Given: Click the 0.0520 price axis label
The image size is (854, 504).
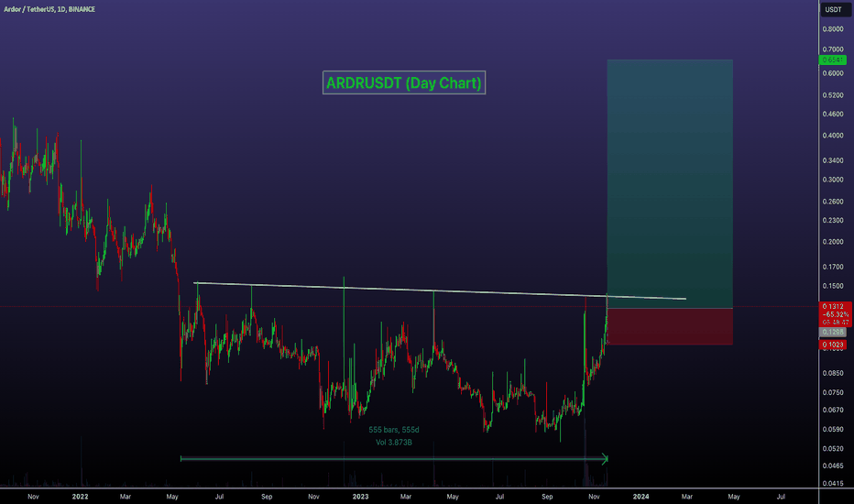Looking at the screenshot, I should [833, 449].
